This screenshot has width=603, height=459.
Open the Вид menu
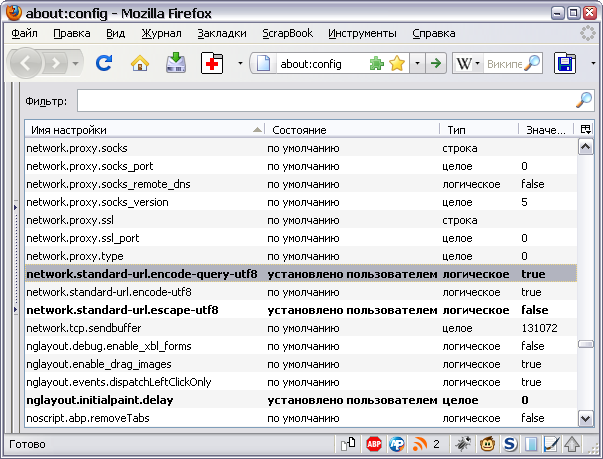click(115, 33)
